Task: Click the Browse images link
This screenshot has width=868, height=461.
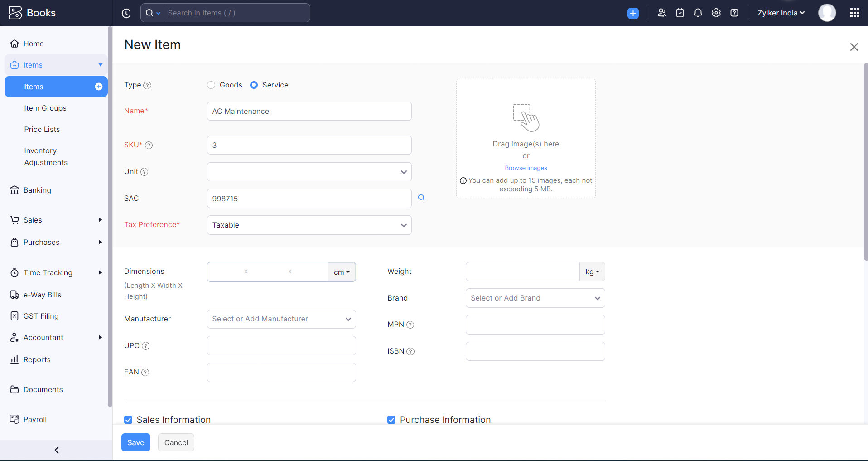Action: (x=526, y=168)
